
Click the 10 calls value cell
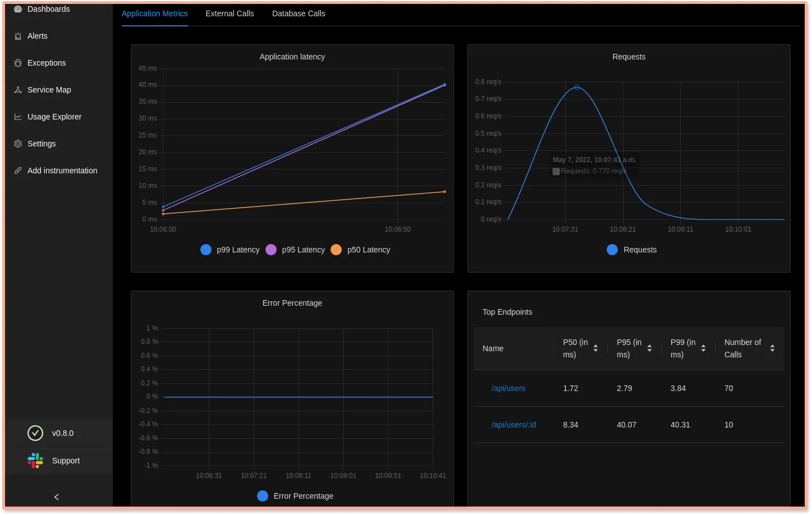click(x=729, y=425)
